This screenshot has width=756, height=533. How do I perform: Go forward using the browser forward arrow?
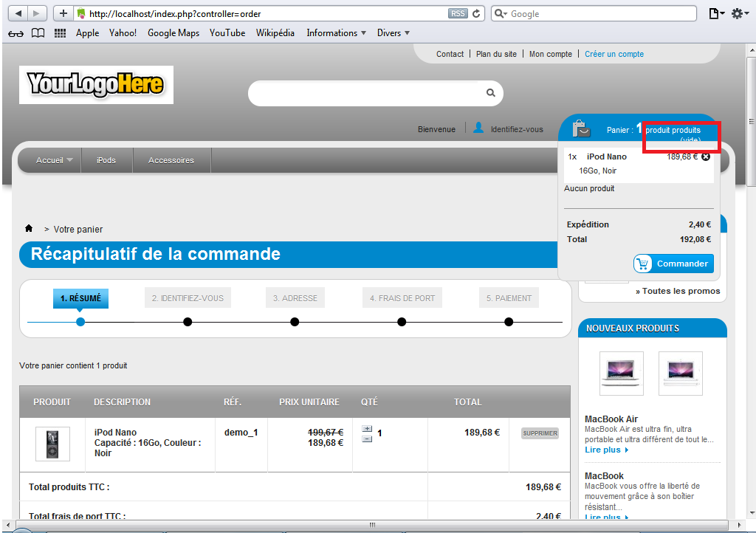click(x=37, y=13)
